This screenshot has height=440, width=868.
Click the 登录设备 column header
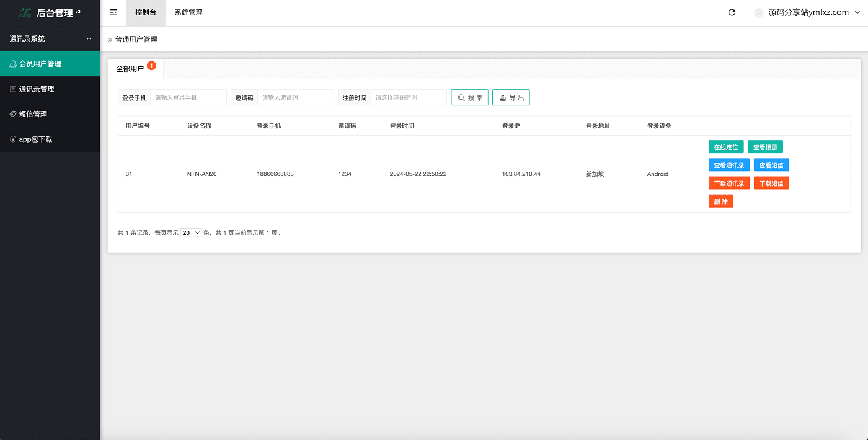659,126
